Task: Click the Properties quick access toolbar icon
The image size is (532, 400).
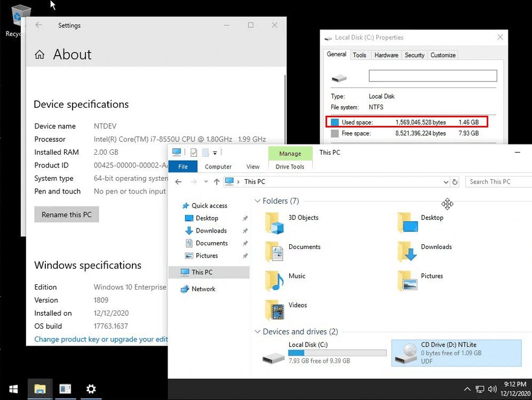Action: (194, 153)
